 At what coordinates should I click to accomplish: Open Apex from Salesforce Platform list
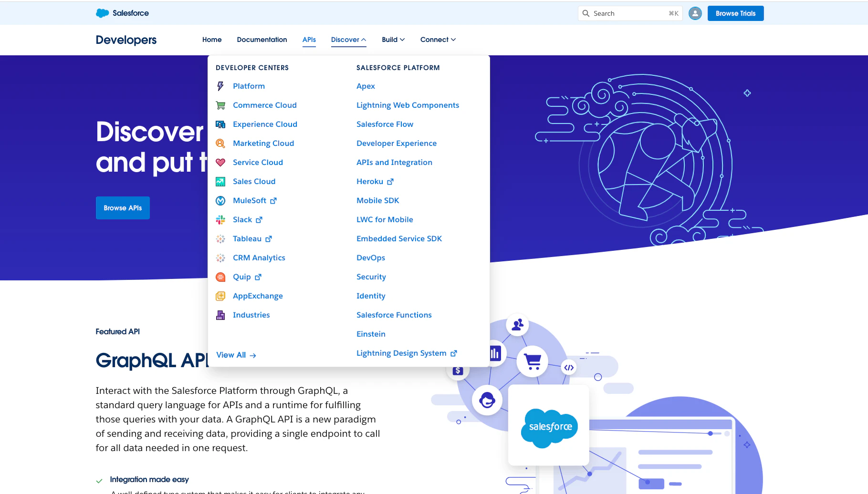366,86
